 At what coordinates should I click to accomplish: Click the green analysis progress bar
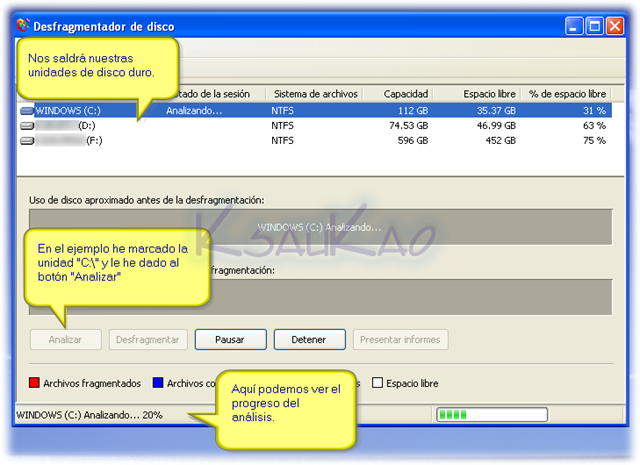click(492, 415)
